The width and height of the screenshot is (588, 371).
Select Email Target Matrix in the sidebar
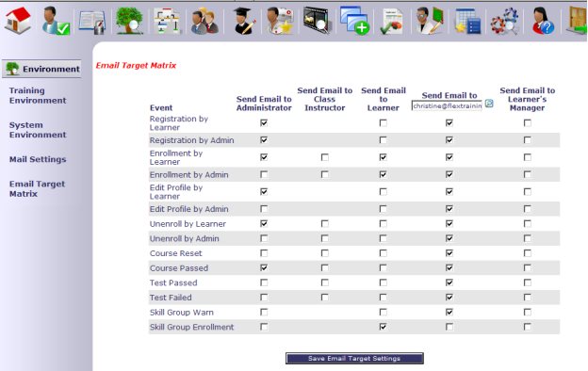pyautogui.click(x=37, y=189)
